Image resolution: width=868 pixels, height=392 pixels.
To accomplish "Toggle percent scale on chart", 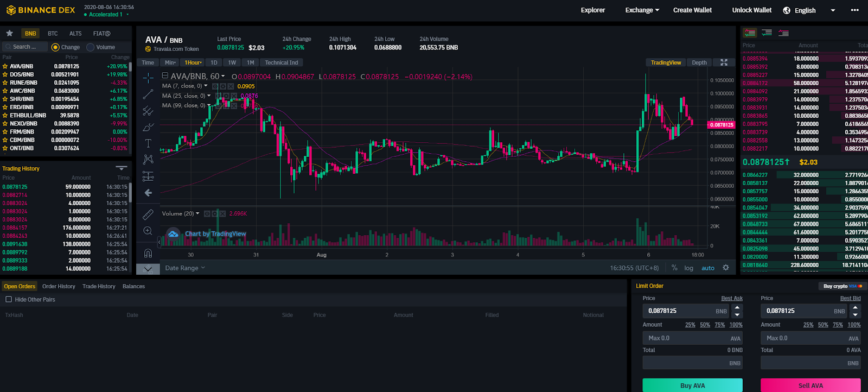I will pos(674,268).
